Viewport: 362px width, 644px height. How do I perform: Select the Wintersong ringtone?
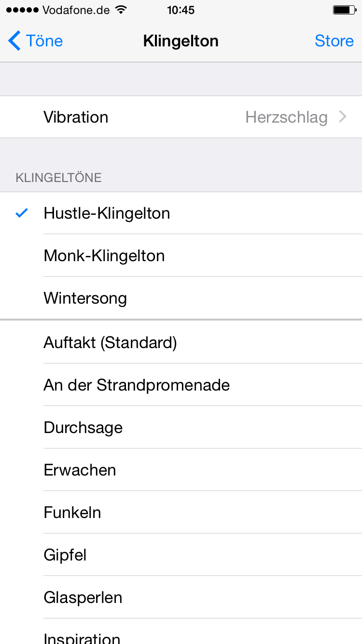(x=85, y=298)
